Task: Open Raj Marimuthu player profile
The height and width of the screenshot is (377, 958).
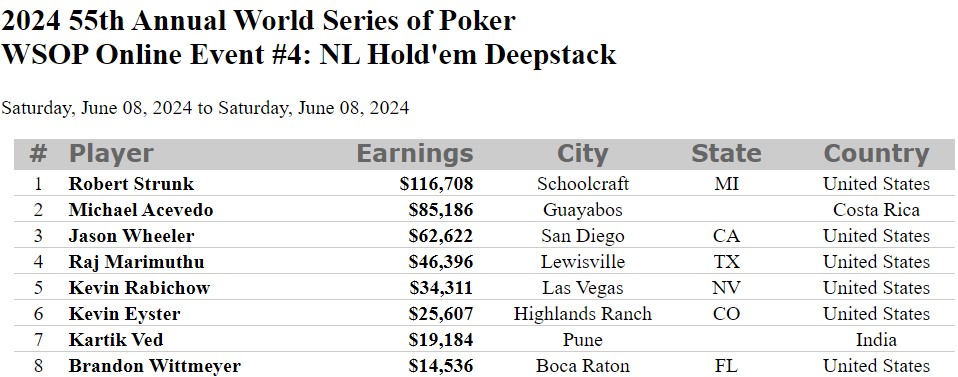Action: coord(136,262)
